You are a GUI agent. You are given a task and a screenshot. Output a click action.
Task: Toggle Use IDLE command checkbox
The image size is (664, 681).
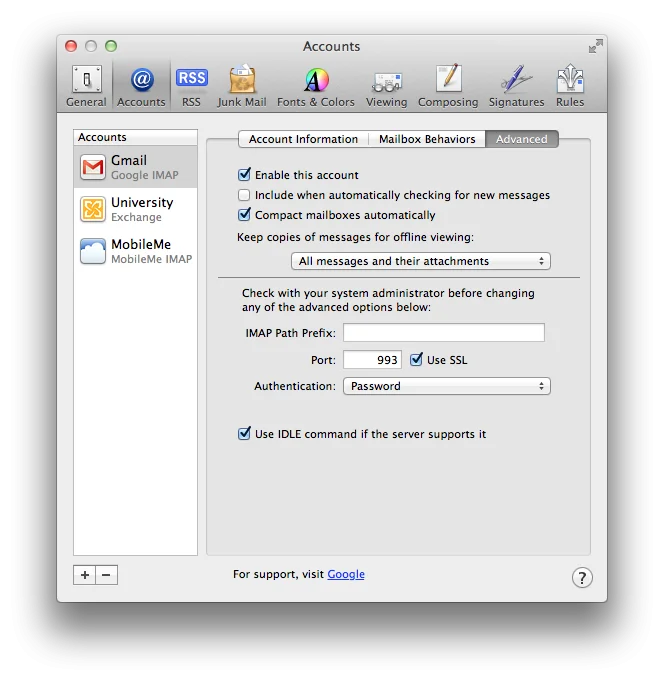click(244, 433)
